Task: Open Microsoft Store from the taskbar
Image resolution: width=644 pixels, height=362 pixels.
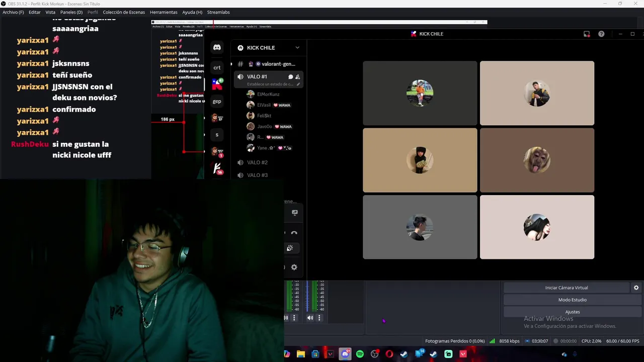Action: point(315,354)
